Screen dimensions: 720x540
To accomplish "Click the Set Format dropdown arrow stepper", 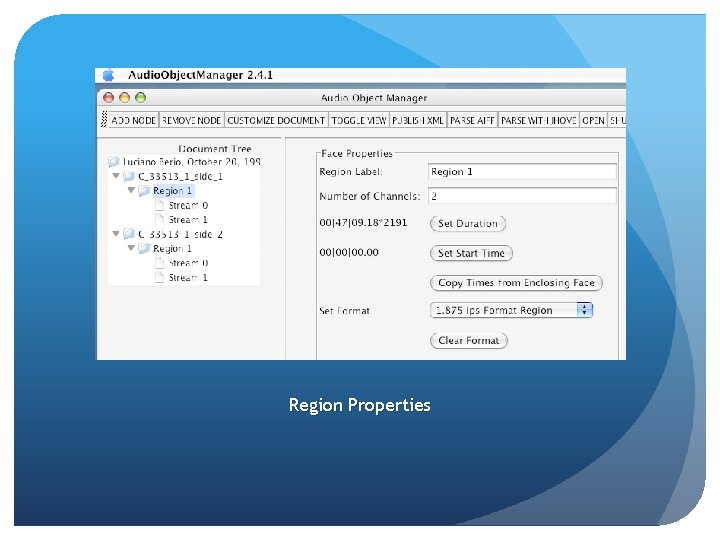I will [585, 310].
